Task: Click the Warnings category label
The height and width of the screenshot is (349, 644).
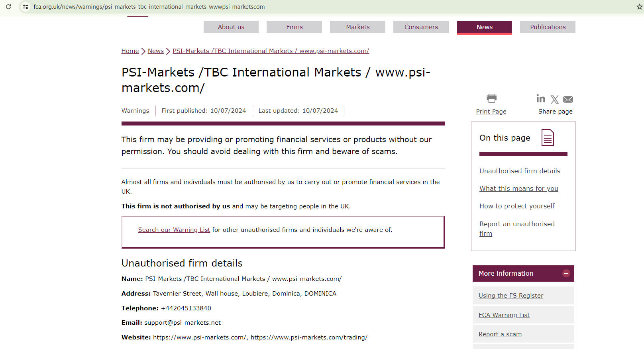Action: 135,111
